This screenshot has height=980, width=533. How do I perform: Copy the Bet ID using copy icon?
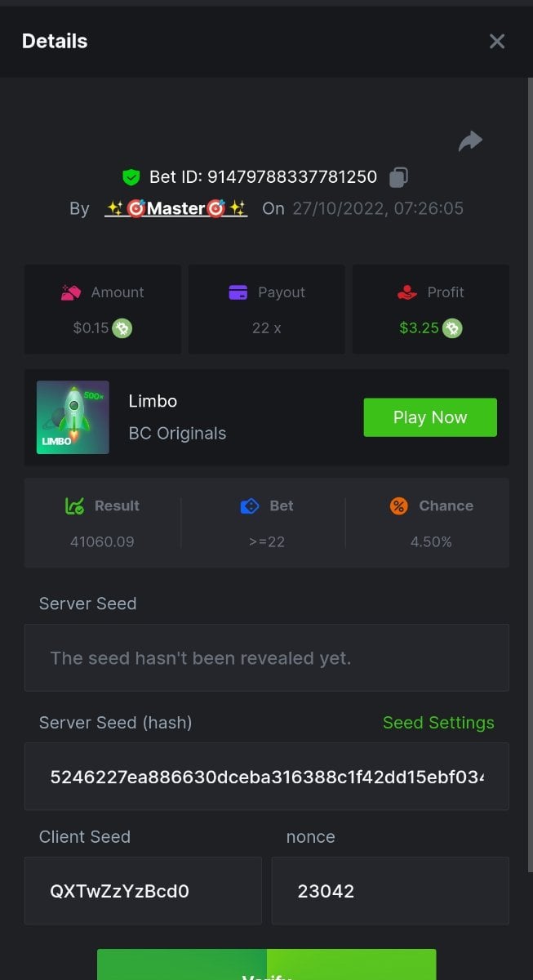(x=399, y=176)
